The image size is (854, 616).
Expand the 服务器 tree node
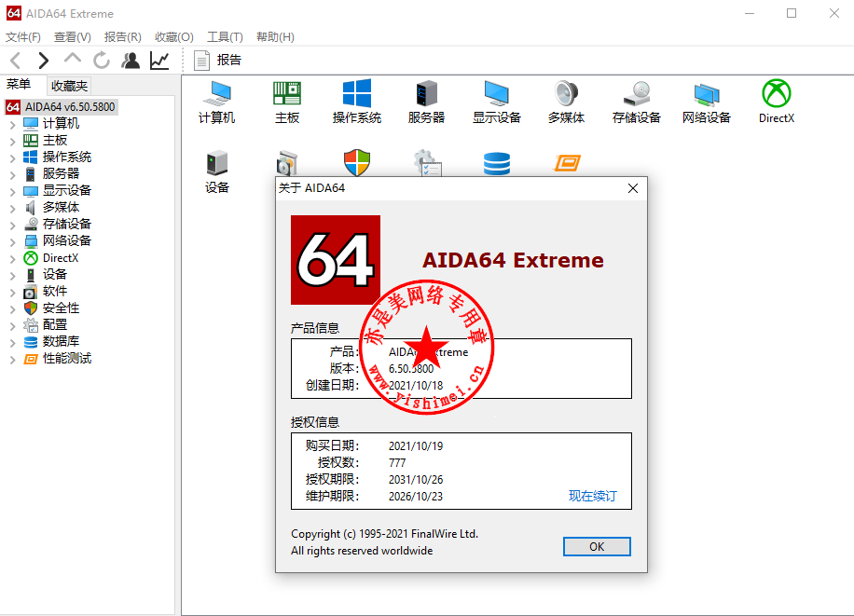(12, 174)
